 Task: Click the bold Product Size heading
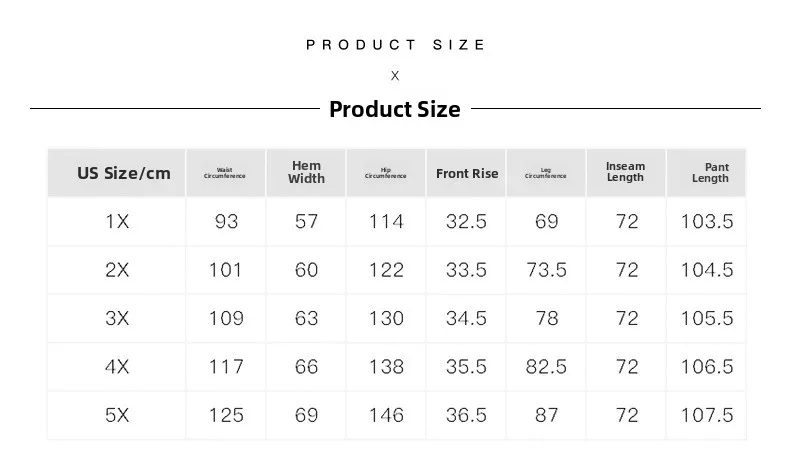click(x=394, y=109)
